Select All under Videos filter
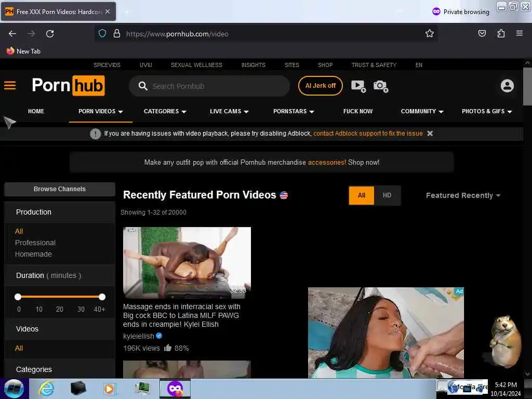 point(19,348)
